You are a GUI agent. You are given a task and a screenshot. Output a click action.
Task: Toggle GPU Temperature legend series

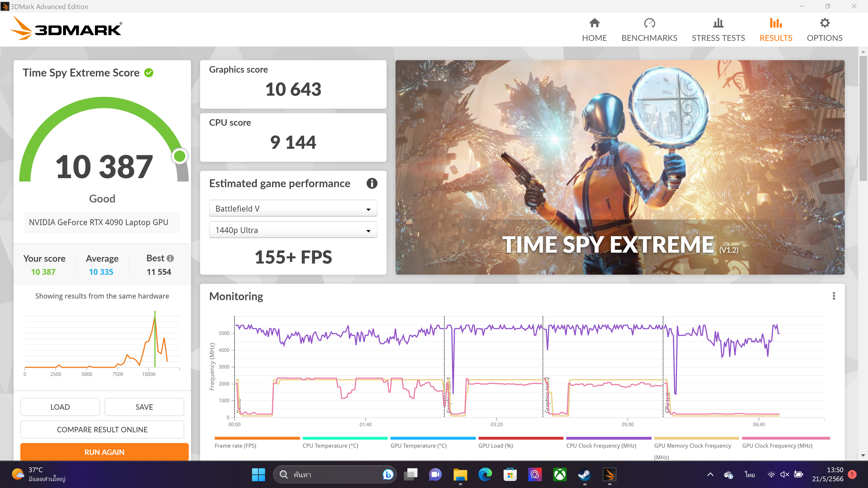(433, 443)
